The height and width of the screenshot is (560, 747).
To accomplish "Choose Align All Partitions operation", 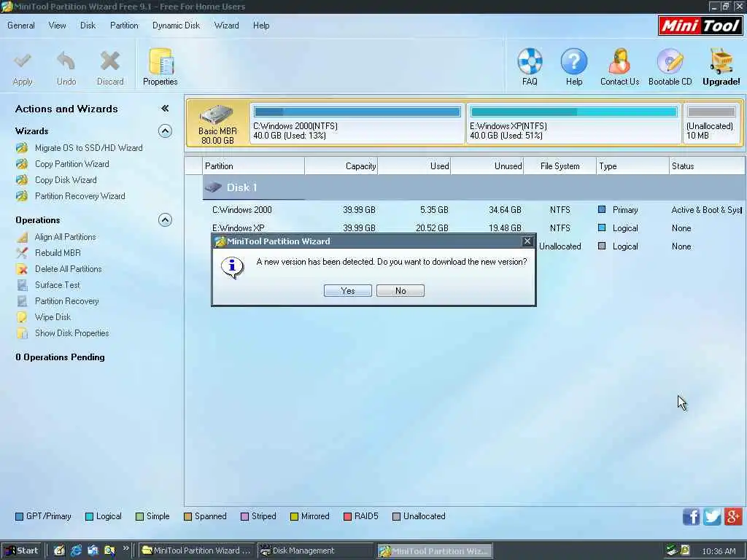I will tap(65, 237).
